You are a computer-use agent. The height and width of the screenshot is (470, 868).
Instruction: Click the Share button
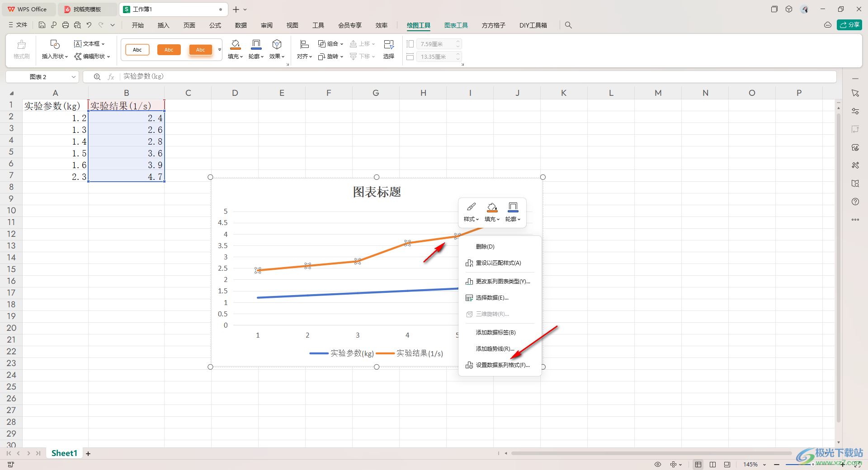(849, 25)
